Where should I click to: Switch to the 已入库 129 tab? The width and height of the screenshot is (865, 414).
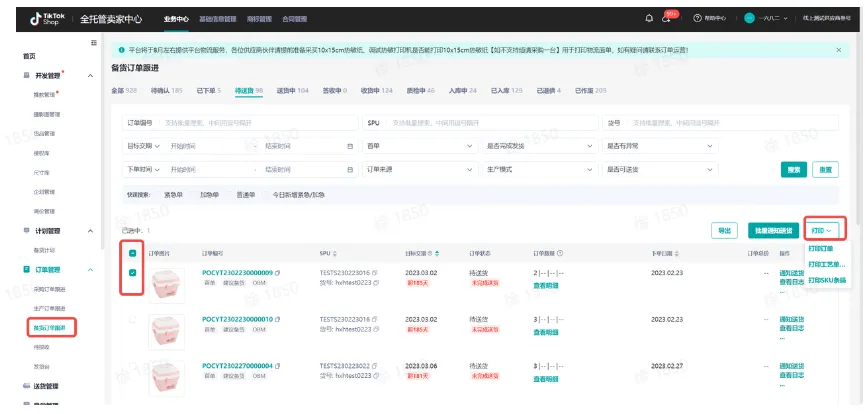pyautogui.click(x=506, y=90)
